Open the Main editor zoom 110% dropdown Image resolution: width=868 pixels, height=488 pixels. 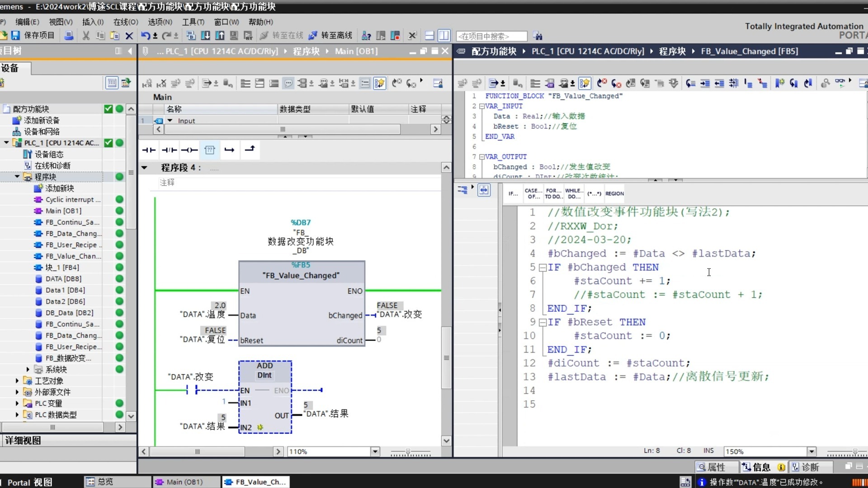[375, 451]
